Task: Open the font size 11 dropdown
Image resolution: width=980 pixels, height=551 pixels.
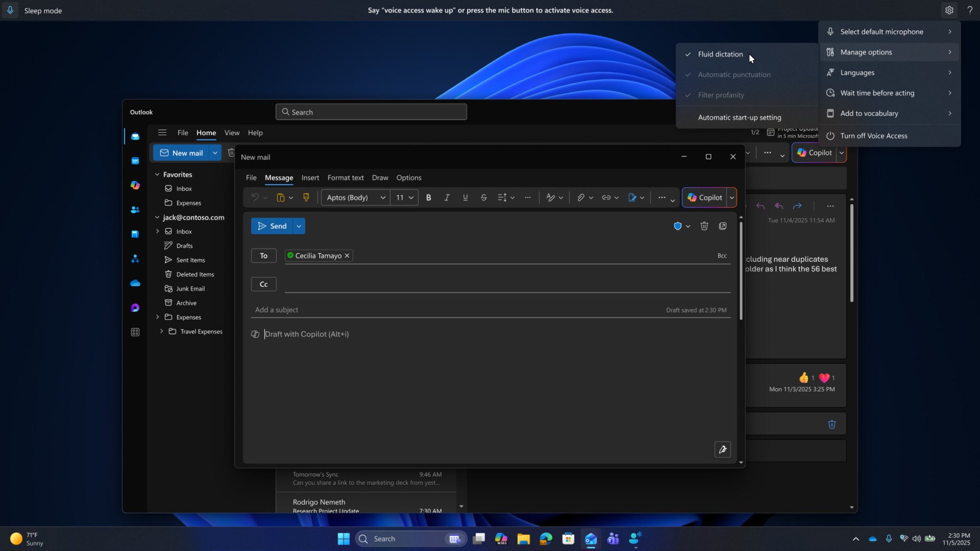Action: click(404, 197)
